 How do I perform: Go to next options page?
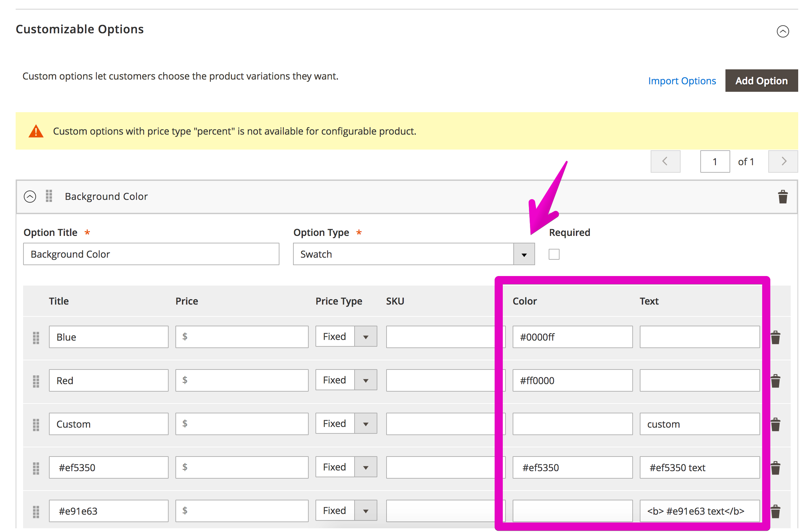[x=783, y=161]
